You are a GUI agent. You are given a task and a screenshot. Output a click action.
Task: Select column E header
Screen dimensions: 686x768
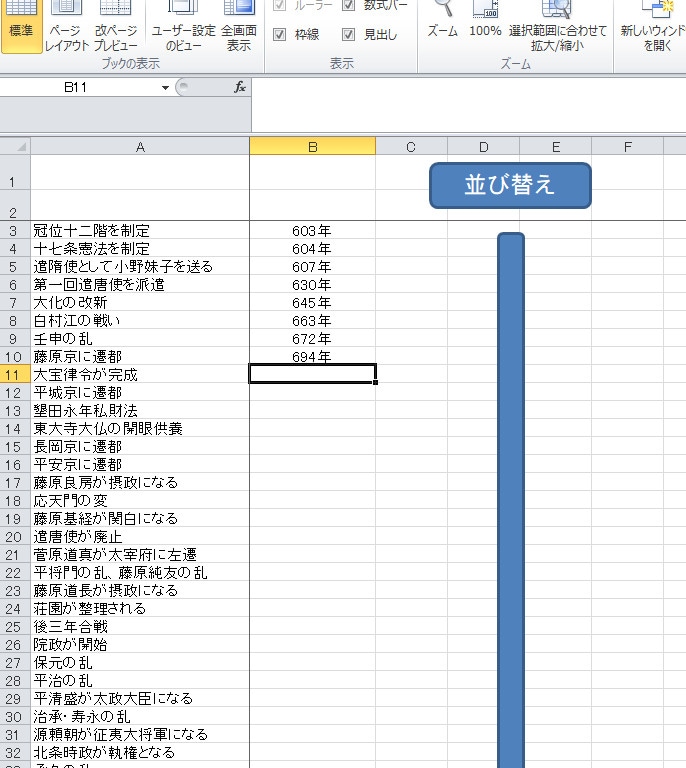[x=555, y=146]
